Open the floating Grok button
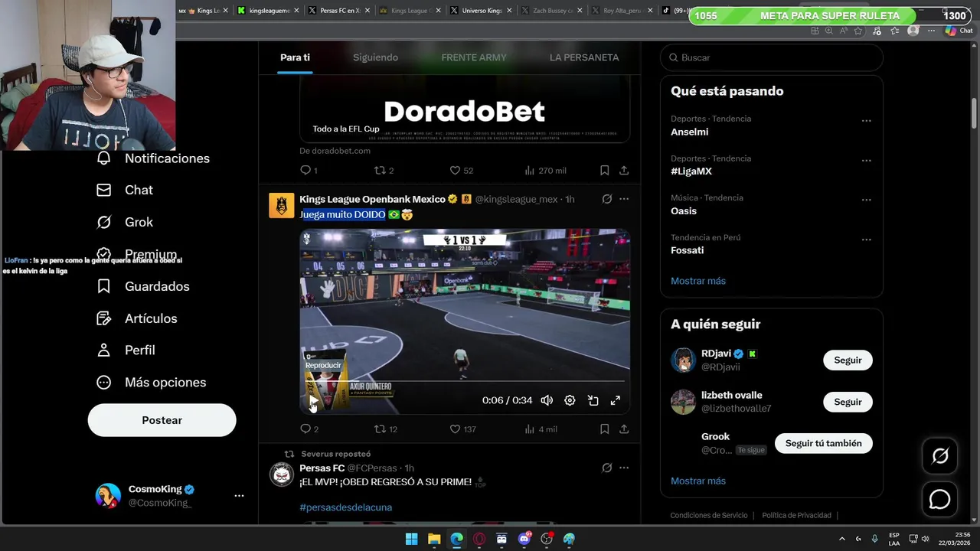The height and width of the screenshot is (551, 980). point(939,456)
